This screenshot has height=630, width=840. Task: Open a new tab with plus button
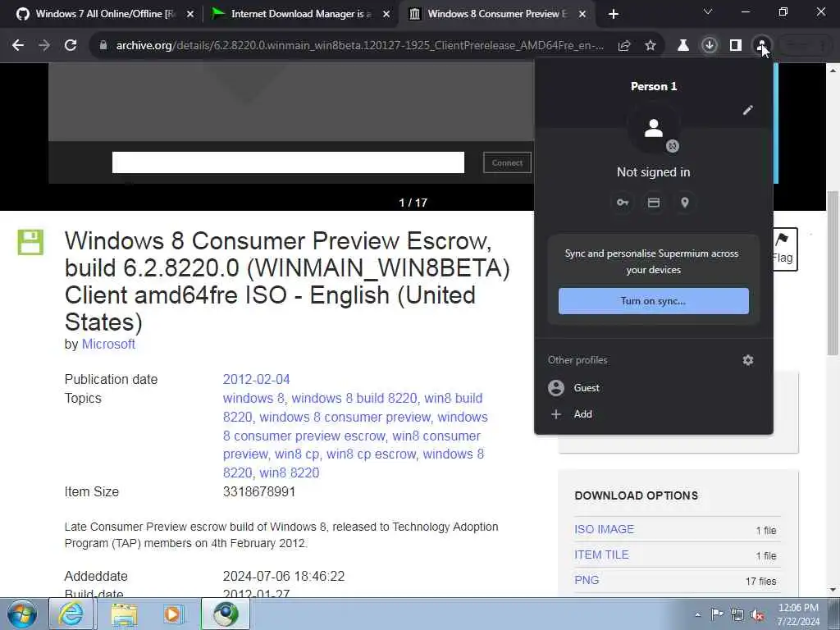click(x=614, y=15)
